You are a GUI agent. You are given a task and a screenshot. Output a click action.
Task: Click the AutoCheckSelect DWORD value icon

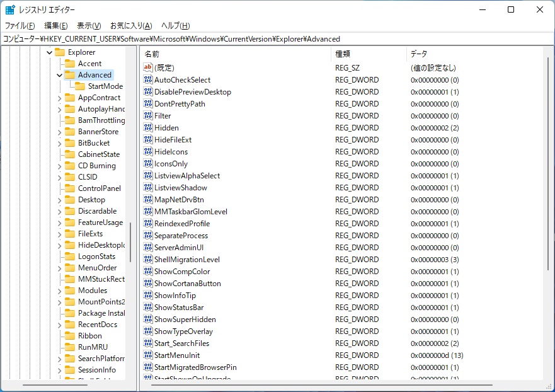tap(148, 79)
